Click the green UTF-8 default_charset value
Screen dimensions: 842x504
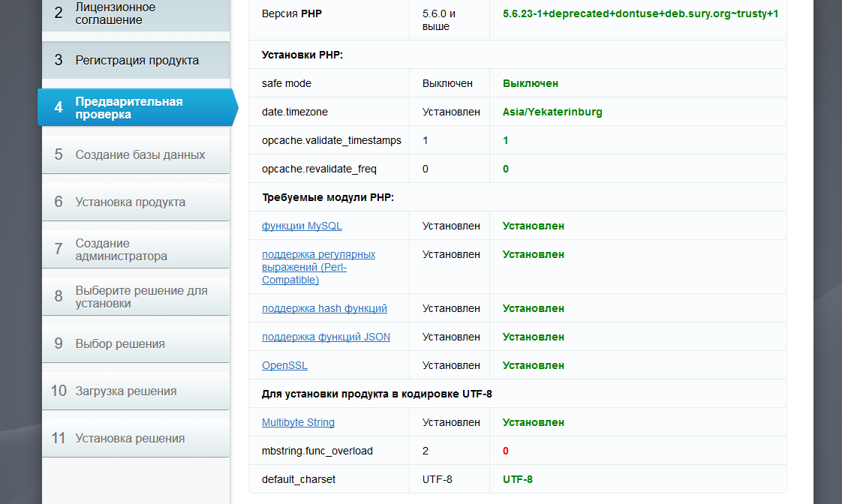coord(518,479)
